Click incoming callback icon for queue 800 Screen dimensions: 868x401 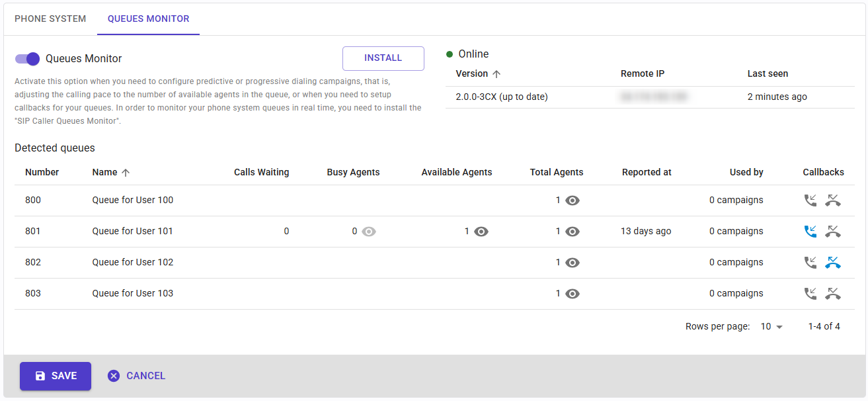(x=810, y=200)
